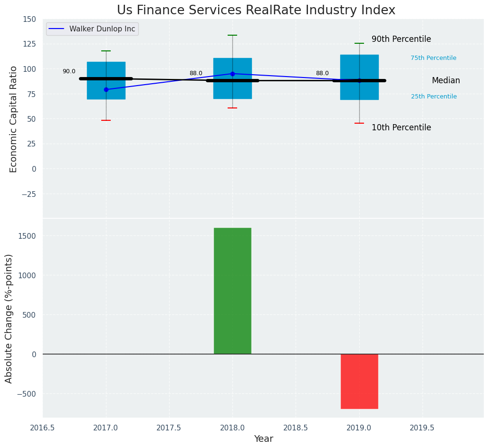The width and height of the screenshot is (489, 448).
Task: Click the Absolute Change (%-points) axis label
Action: tap(9, 318)
